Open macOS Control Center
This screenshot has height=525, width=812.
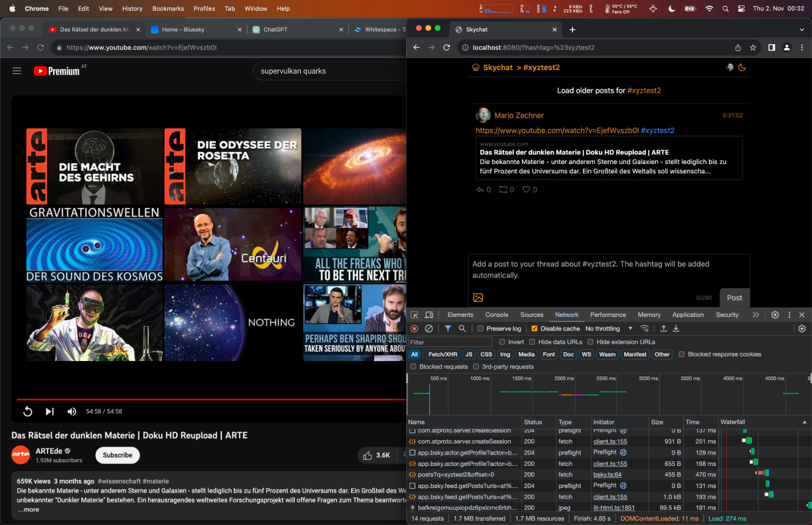click(x=741, y=8)
